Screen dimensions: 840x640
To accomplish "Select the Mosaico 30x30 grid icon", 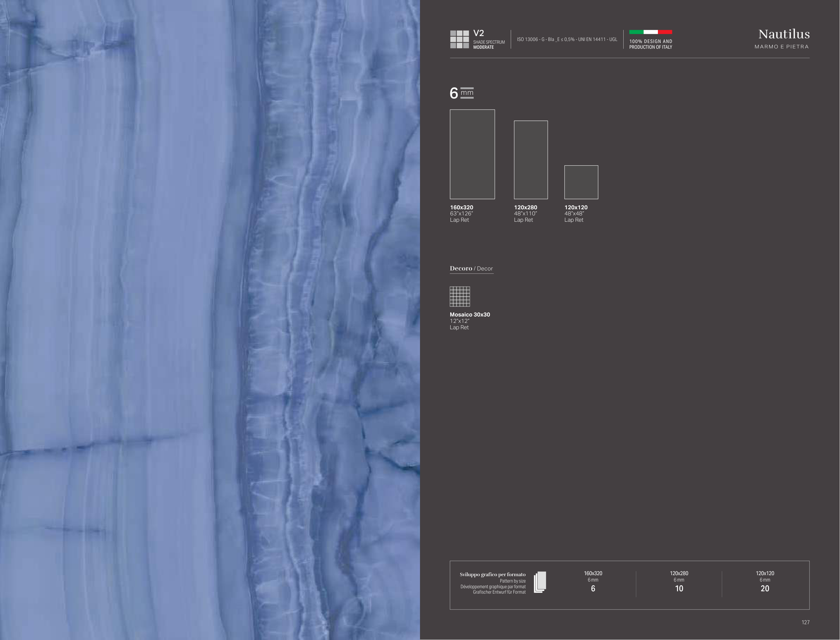I will (x=460, y=296).
